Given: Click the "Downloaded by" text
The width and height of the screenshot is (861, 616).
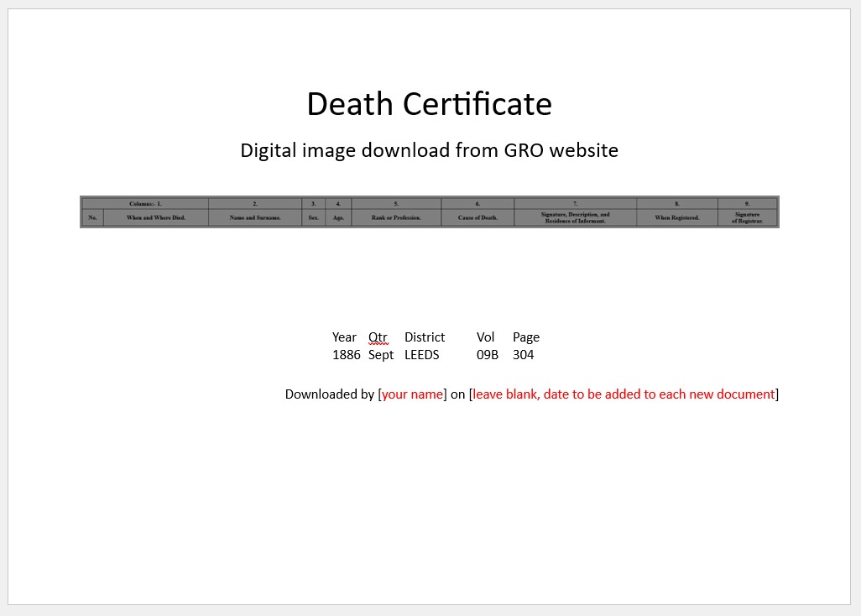Looking at the screenshot, I should point(329,394).
